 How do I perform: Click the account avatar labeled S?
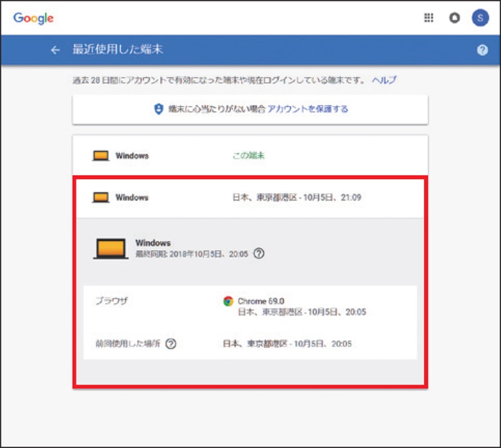coord(480,18)
